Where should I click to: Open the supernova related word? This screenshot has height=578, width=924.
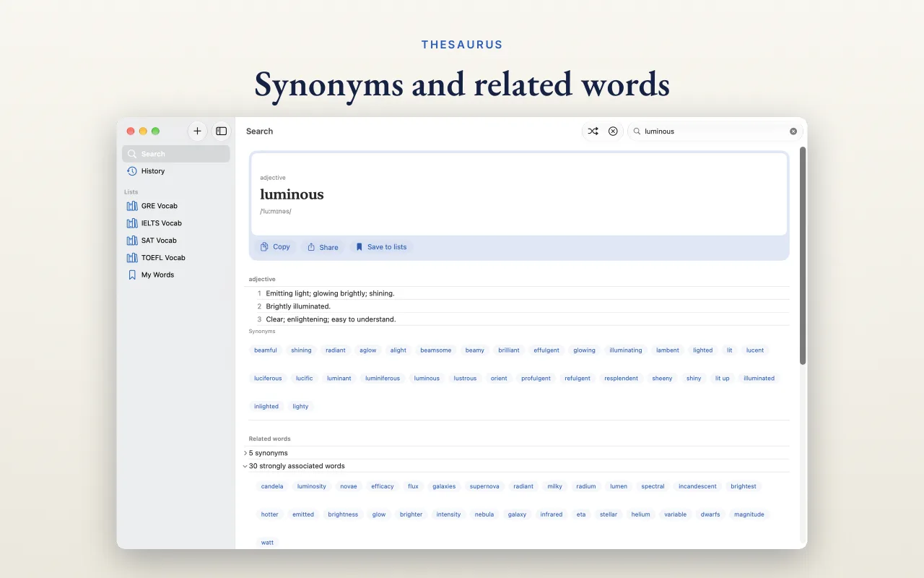coord(484,487)
